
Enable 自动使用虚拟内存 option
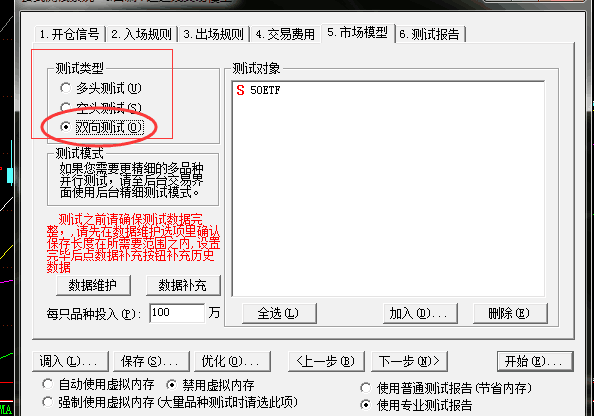tap(98, 385)
